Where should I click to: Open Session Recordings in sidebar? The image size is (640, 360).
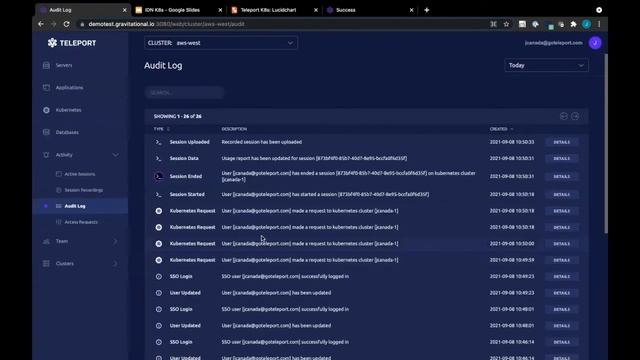tap(83, 190)
